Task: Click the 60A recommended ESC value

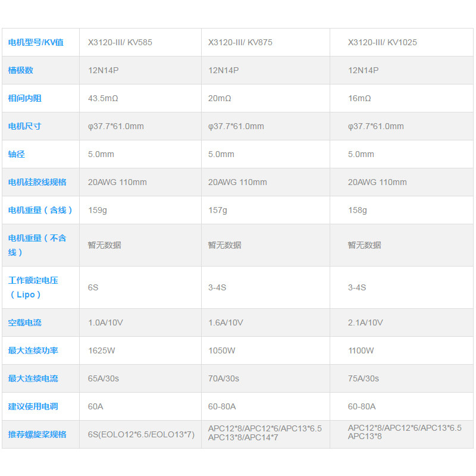Action: [x=95, y=406]
